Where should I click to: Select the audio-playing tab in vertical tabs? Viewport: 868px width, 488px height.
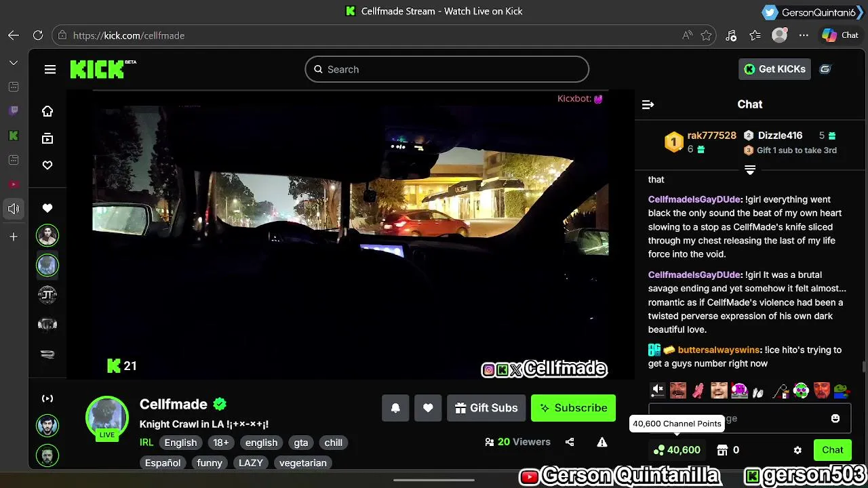pyautogui.click(x=14, y=209)
